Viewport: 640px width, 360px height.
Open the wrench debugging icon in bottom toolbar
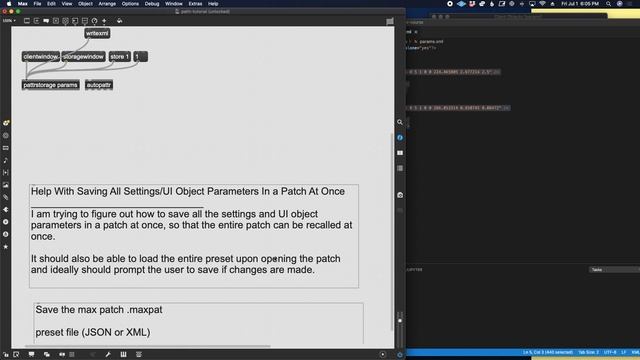(x=108, y=355)
